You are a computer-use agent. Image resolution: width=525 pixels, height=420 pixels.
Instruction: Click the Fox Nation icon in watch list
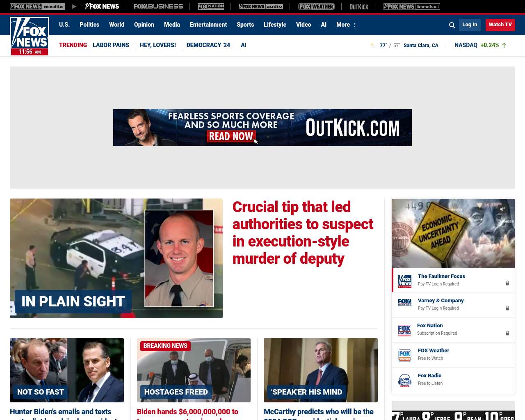[x=404, y=330]
